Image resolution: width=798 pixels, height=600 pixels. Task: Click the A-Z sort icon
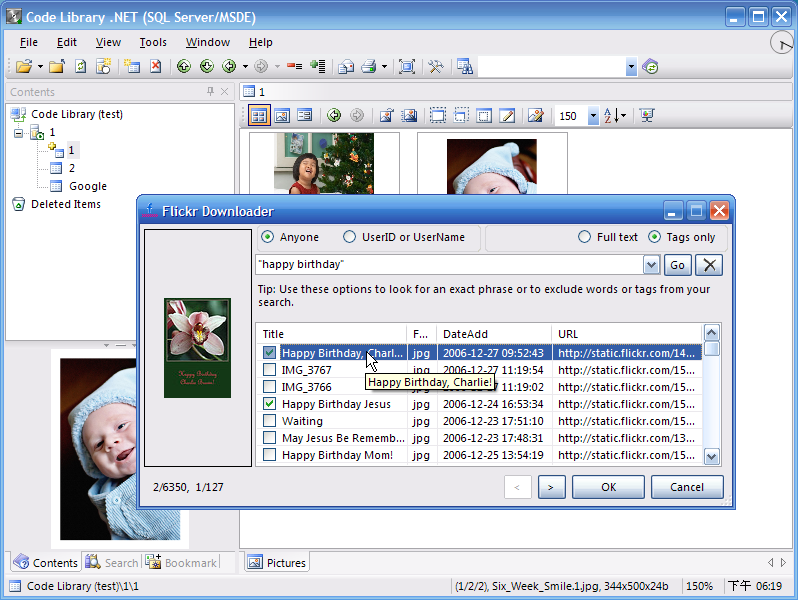pyautogui.click(x=611, y=116)
